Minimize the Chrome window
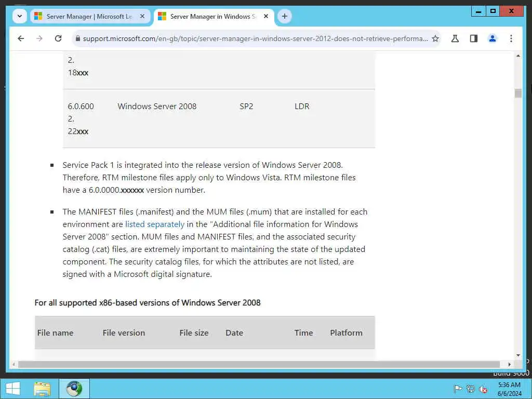Image resolution: width=532 pixels, height=399 pixels. point(478,11)
